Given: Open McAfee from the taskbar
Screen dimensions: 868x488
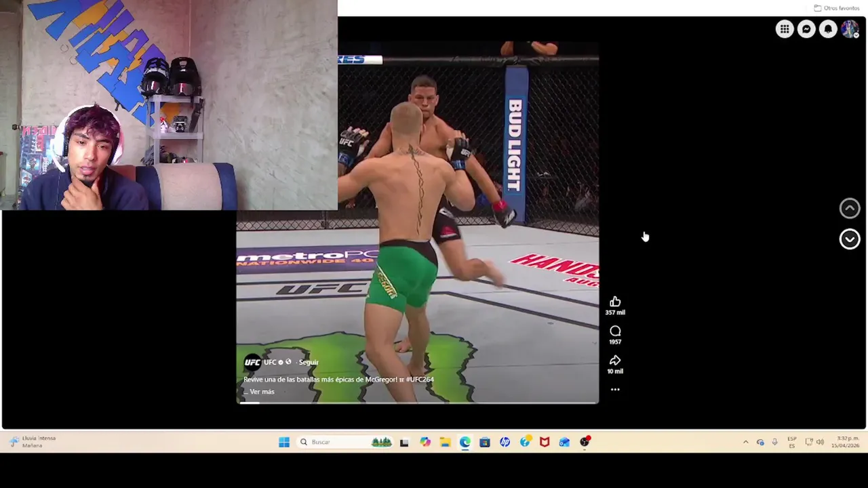Looking at the screenshot, I should pos(545,442).
